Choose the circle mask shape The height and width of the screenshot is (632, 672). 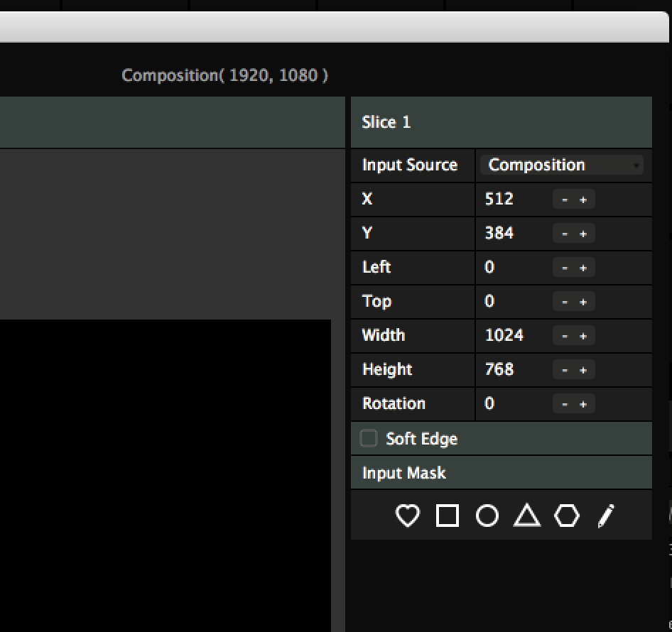pos(487,516)
